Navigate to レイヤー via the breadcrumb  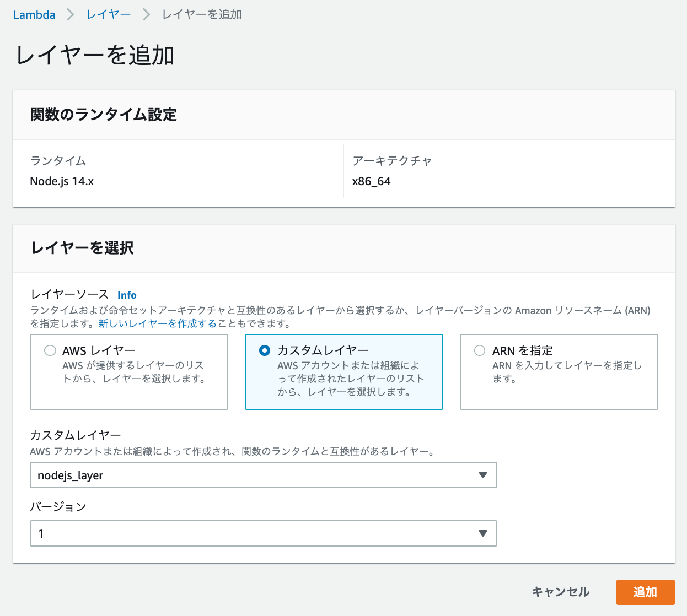108,15
